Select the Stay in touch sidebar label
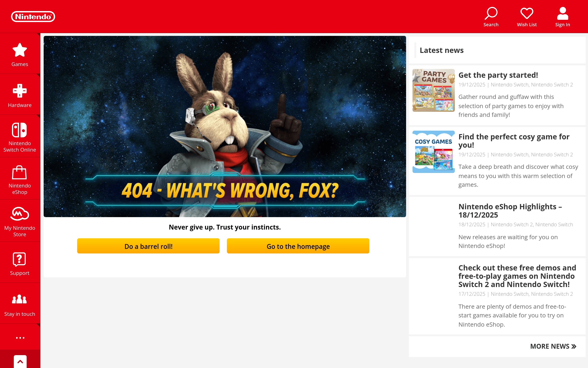This screenshot has height=368, width=588. 20,314
